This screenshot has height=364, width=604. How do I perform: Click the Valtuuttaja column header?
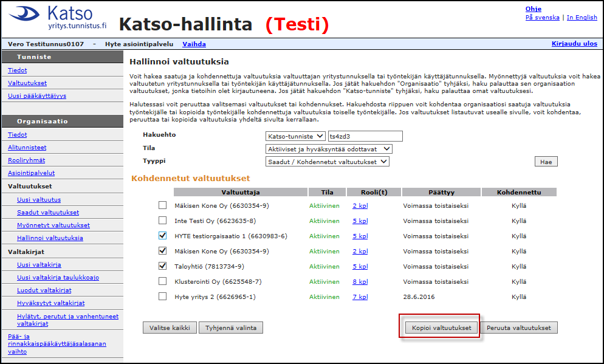click(x=241, y=192)
